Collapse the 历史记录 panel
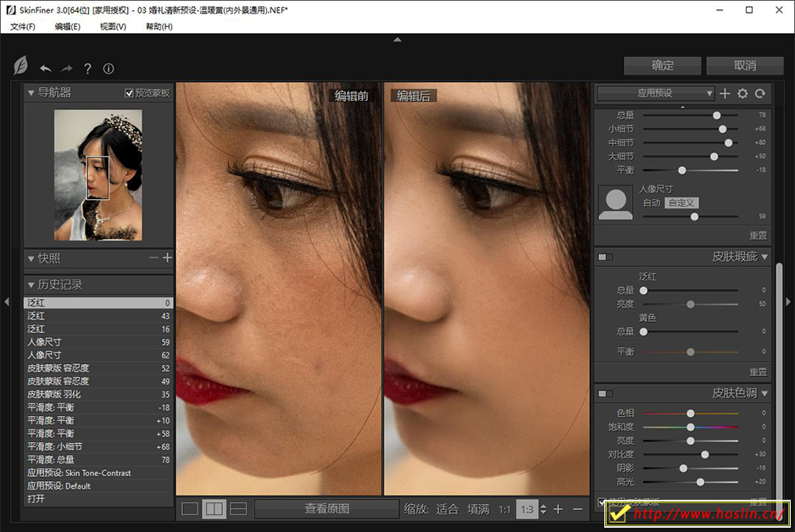The image size is (795, 532). [x=31, y=285]
